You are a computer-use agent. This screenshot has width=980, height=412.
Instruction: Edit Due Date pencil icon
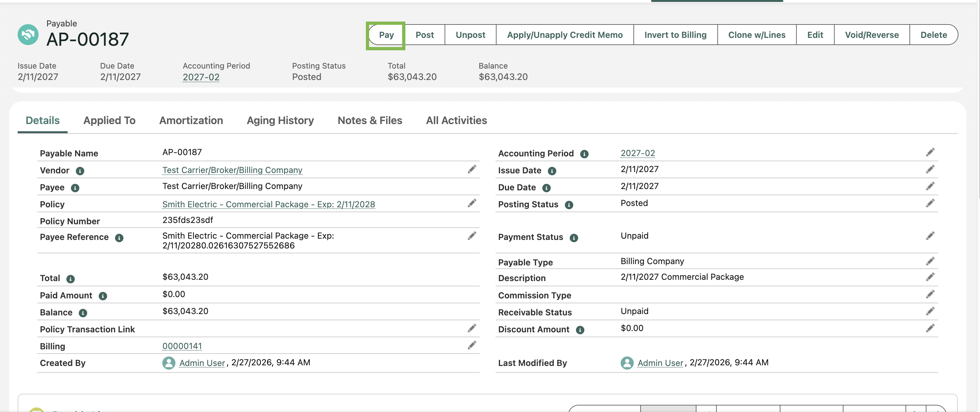pos(930,186)
